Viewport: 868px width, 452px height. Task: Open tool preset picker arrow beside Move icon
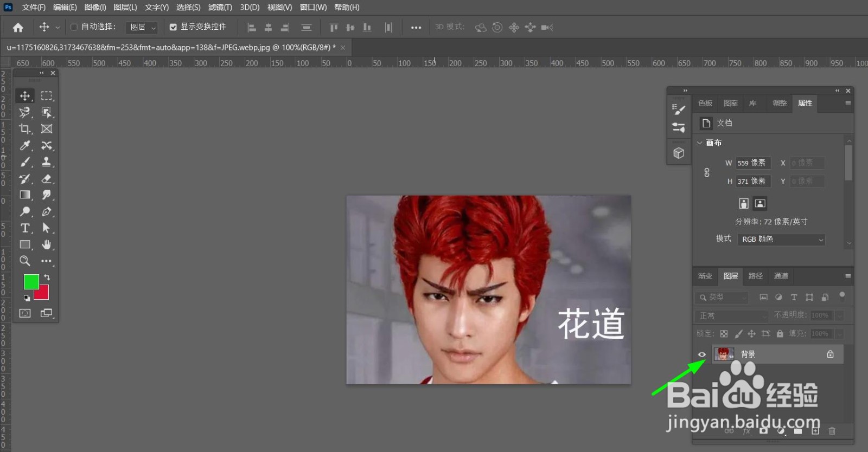coord(58,28)
